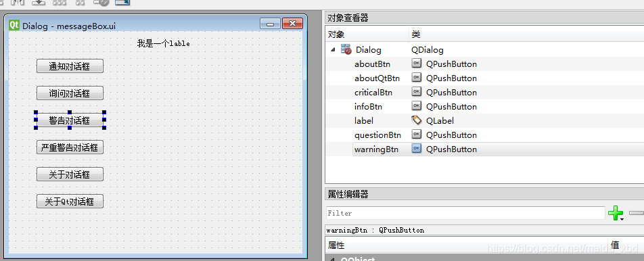
Task: Select criticalBtn in the object inspector
Action: coord(373,93)
